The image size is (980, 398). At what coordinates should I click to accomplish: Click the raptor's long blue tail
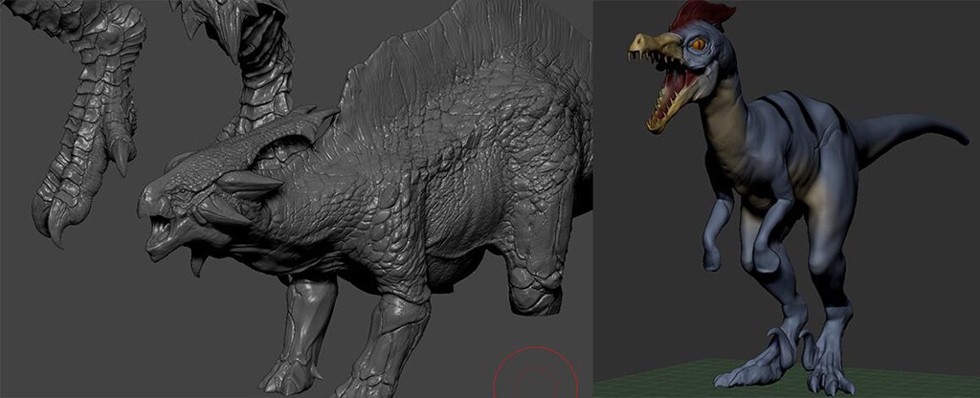tap(909, 134)
